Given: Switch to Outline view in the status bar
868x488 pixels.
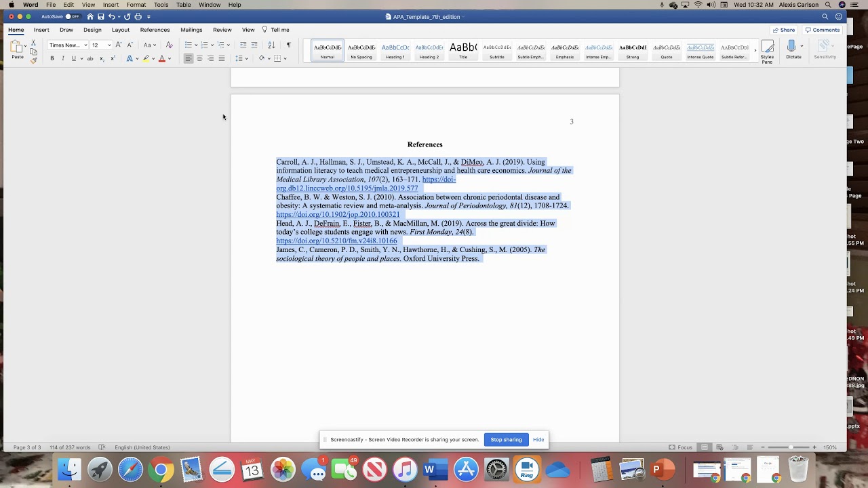Looking at the screenshot, I should 734,447.
